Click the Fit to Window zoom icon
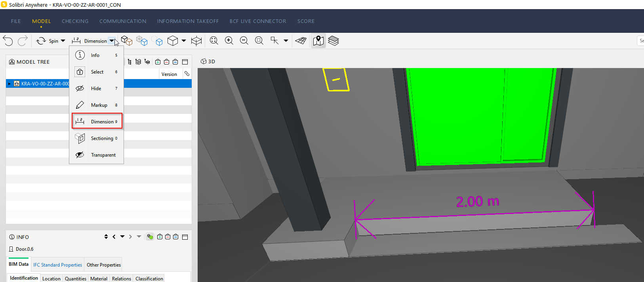The height and width of the screenshot is (282, 644). tap(214, 41)
